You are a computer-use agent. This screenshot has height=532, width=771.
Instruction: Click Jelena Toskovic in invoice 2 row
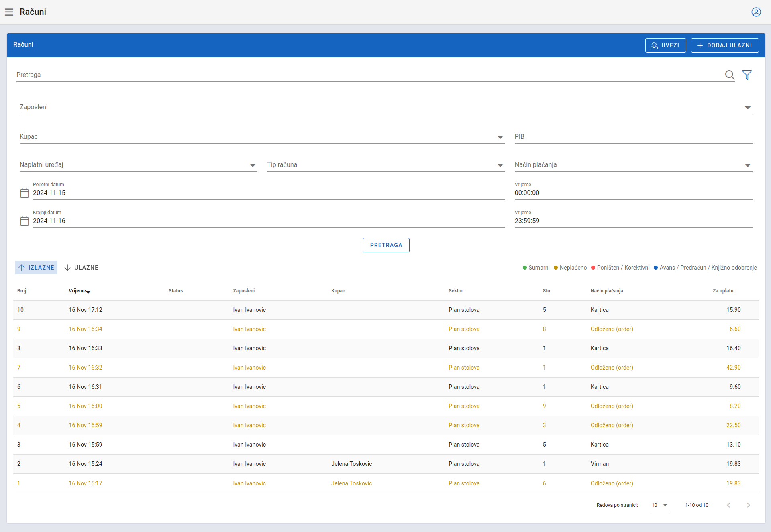[352, 464]
